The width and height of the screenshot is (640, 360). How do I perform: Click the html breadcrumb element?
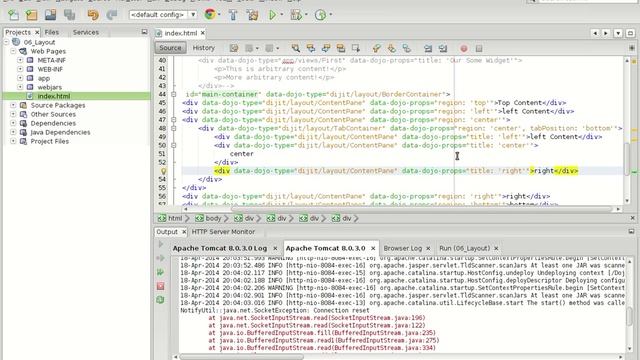click(x=171, y=218)
